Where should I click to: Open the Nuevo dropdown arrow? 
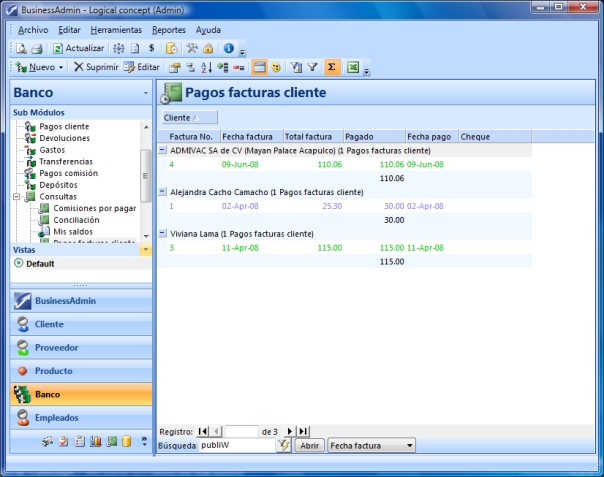point(61,68)
